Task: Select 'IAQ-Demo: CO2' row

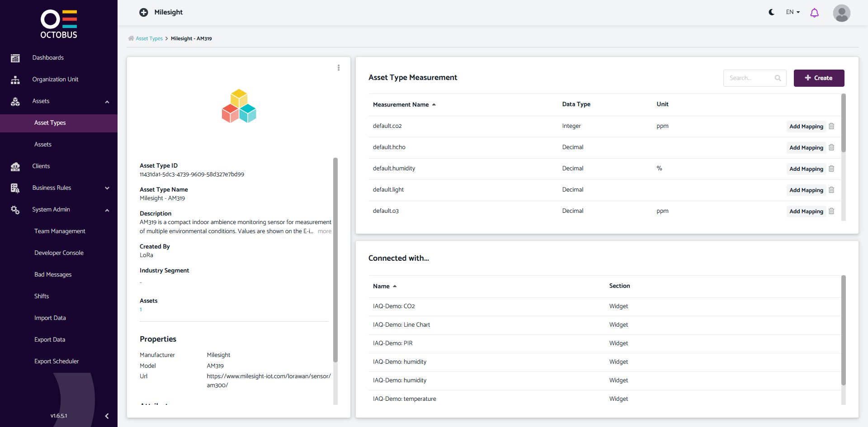Action: (604, 306)
